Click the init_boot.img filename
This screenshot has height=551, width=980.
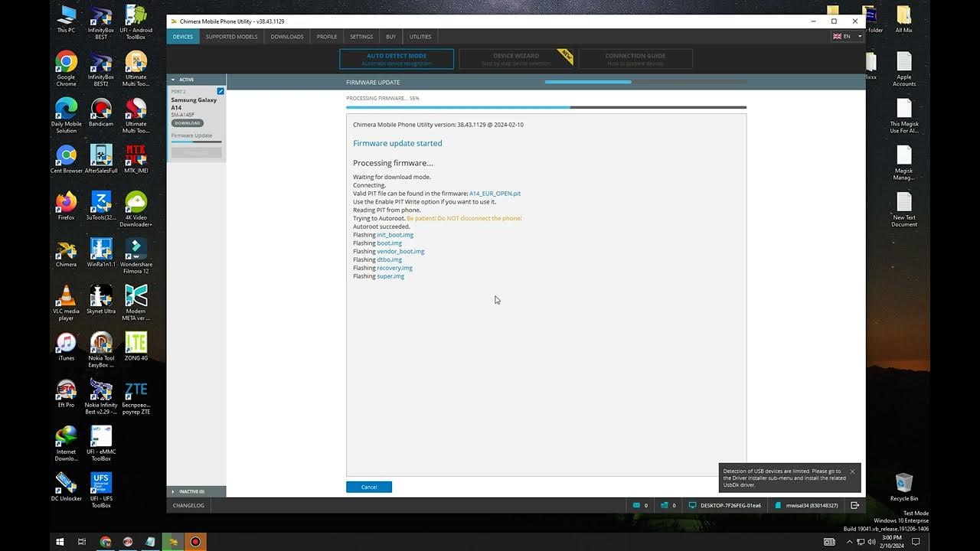395,235
